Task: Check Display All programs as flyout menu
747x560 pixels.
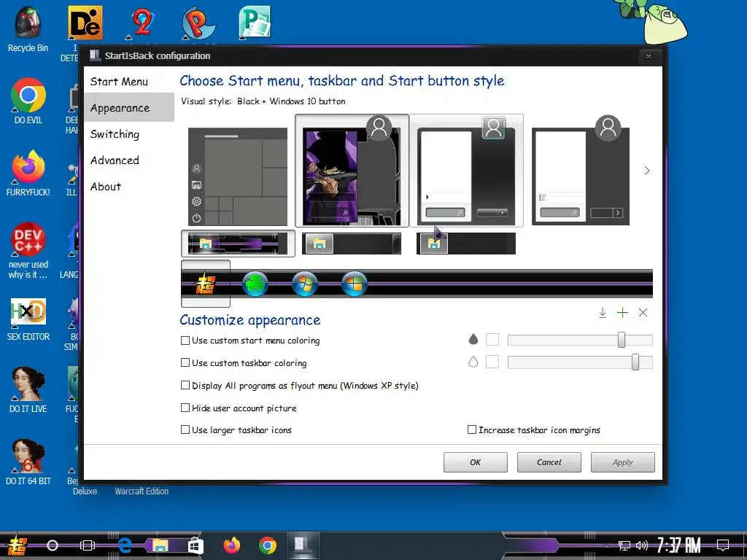Action: pos(300,386)
